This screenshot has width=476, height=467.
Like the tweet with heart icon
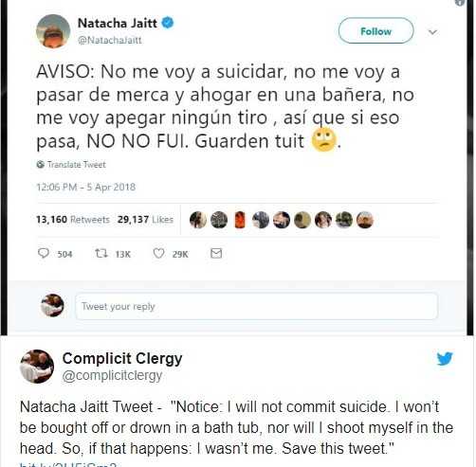(x=158, y=253)
